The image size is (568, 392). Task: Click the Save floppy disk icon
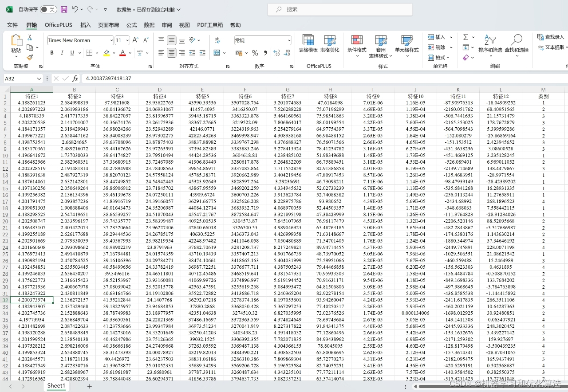(64, 9)
